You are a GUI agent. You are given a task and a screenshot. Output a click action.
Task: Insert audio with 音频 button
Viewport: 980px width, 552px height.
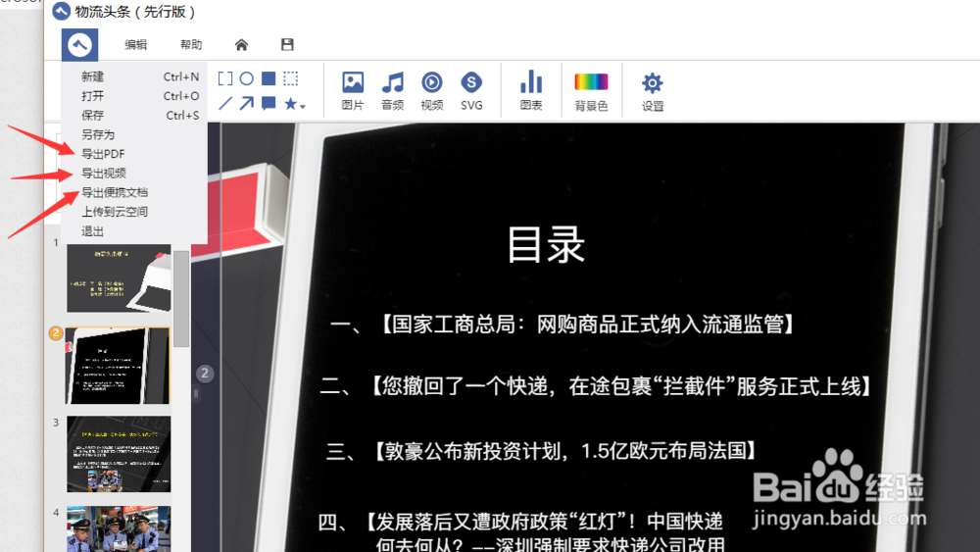click(393, 90)
